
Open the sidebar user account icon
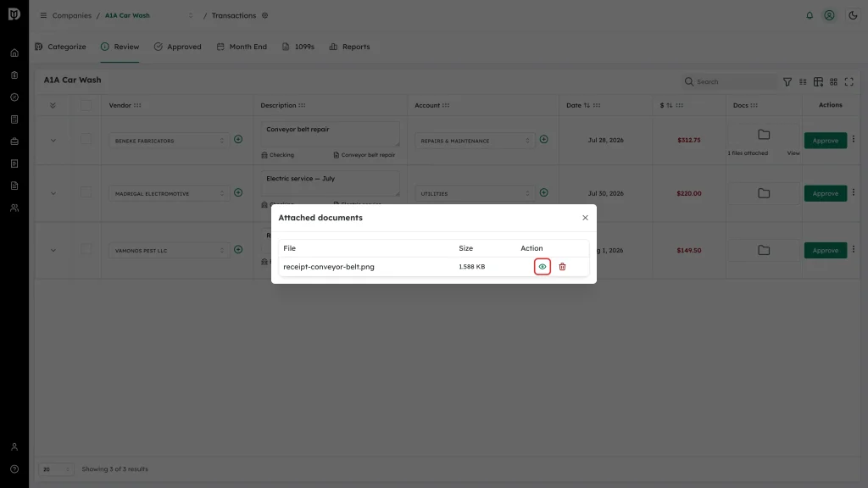coord(14,447)
